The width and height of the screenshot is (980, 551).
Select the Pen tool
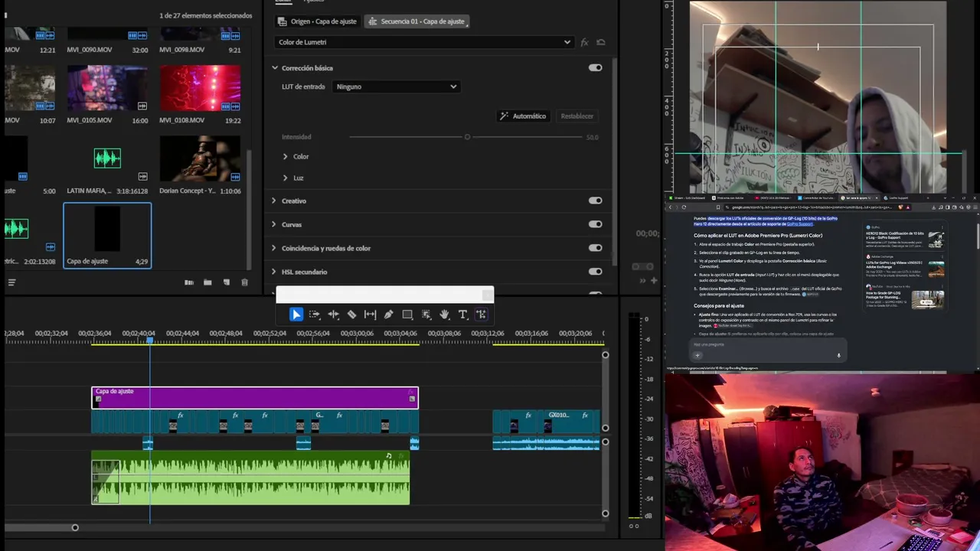click(388, 315)
